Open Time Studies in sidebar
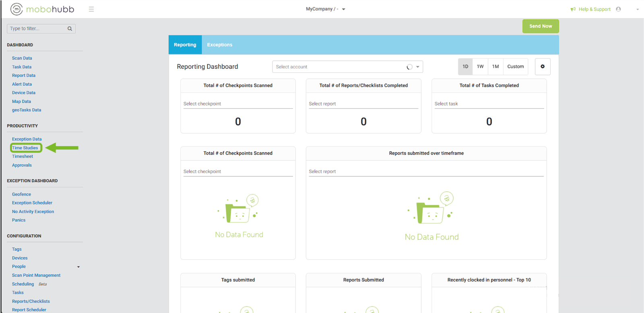The height and width of the screenshot is (313, 644). [25, 148]
